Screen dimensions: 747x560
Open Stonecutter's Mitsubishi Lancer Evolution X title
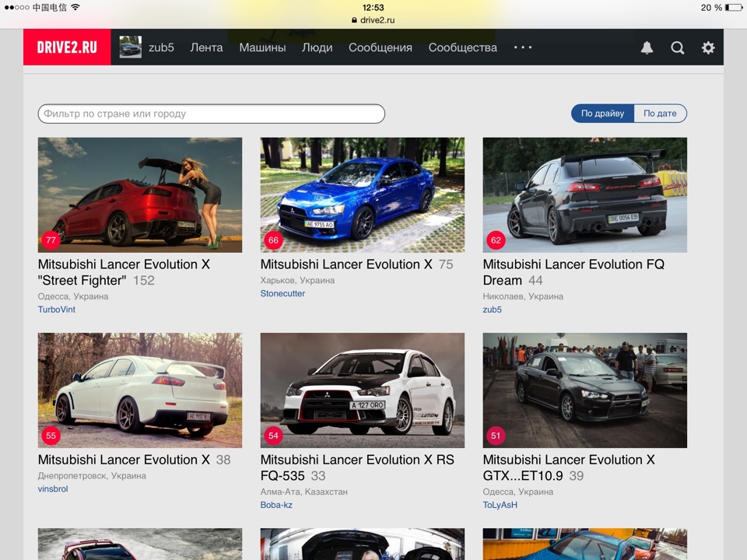tap(346, 264)
